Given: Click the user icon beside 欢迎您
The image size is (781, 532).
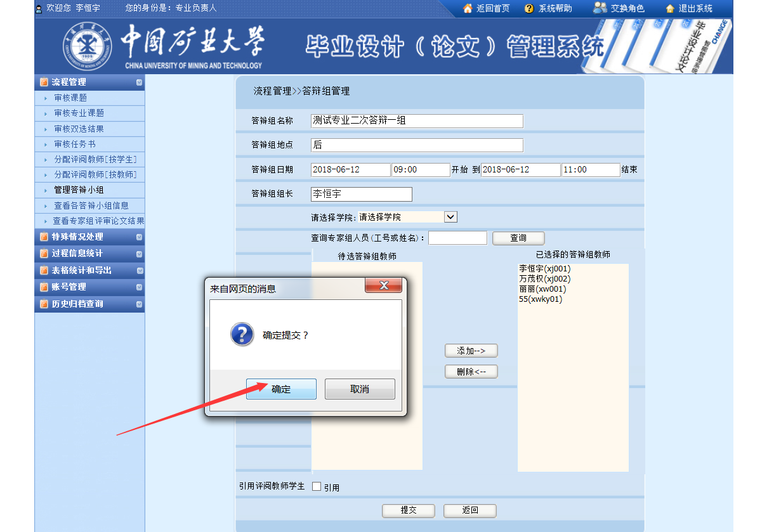Looking at the screenshot, I should click(x=39, y=9).
